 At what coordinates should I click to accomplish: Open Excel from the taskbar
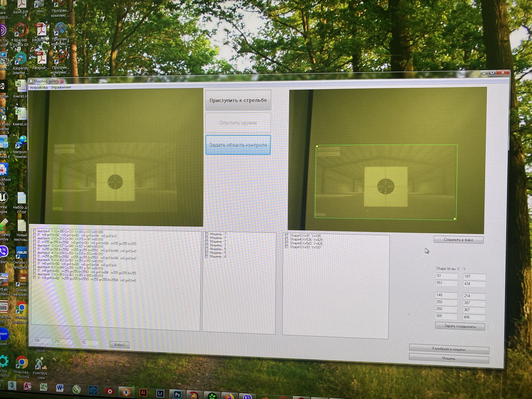click(x=44, y=387)
